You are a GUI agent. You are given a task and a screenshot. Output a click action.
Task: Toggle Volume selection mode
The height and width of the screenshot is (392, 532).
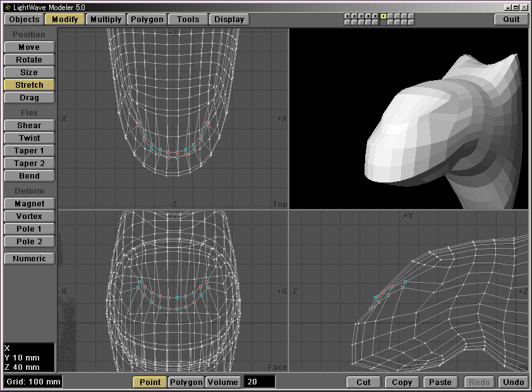point(222,382)
